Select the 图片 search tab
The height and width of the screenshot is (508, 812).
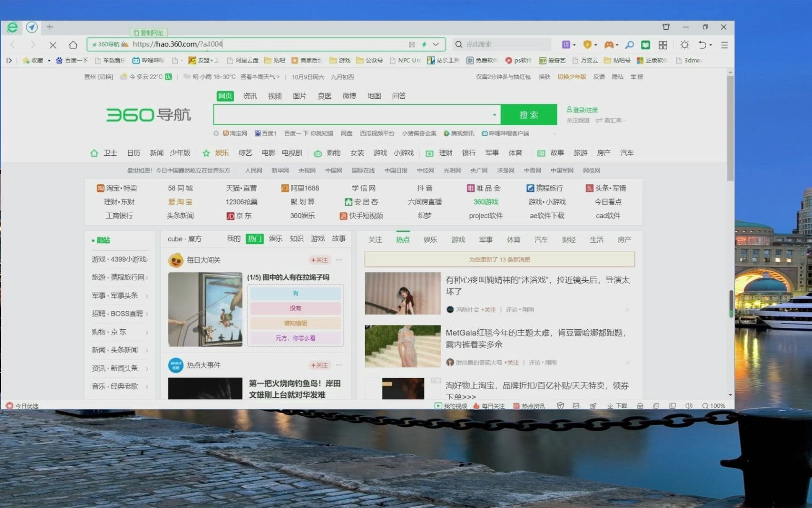click(x=299, y=96)
